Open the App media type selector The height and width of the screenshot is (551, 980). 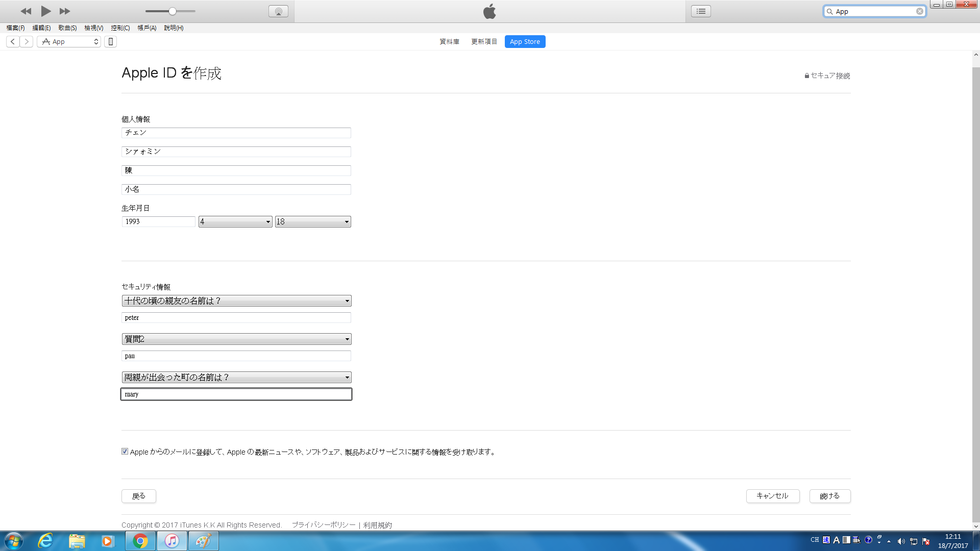(x=69, y=42)
